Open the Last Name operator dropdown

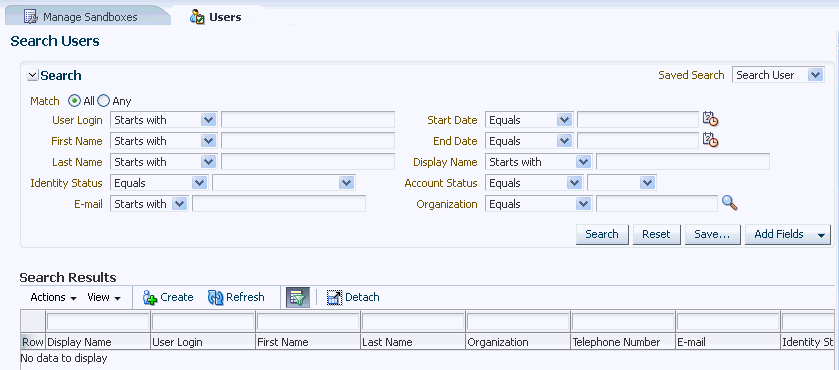[x=163, y=162]
